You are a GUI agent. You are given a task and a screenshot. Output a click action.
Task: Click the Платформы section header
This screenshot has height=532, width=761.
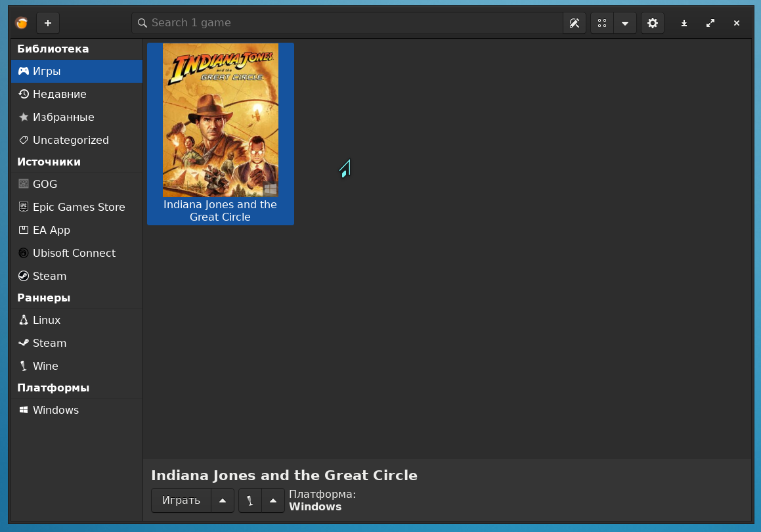(x=53, y=388)
